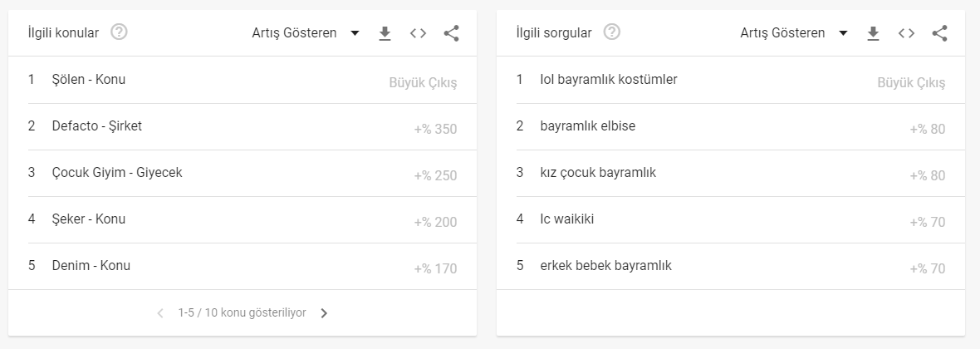Download the İlgili konular data as CSV
Screen dimensions: 980x349
click(x=385, y=33)
